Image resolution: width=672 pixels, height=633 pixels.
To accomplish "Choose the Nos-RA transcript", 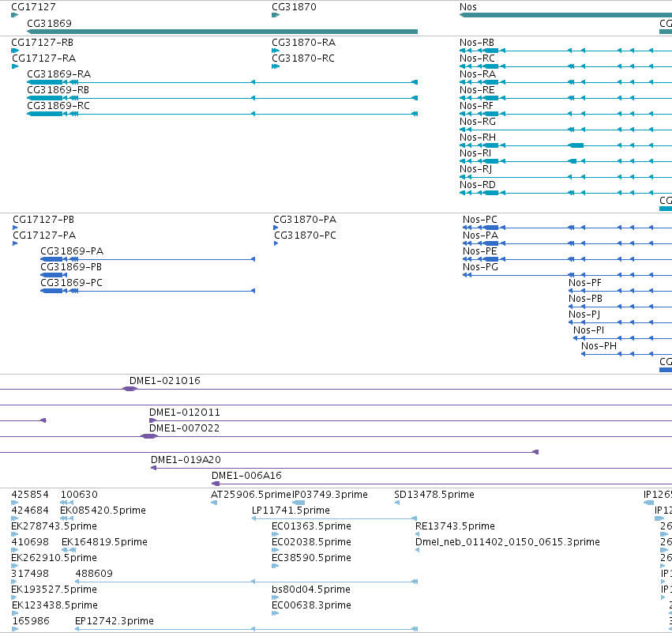I will click(x=478, y=74).
